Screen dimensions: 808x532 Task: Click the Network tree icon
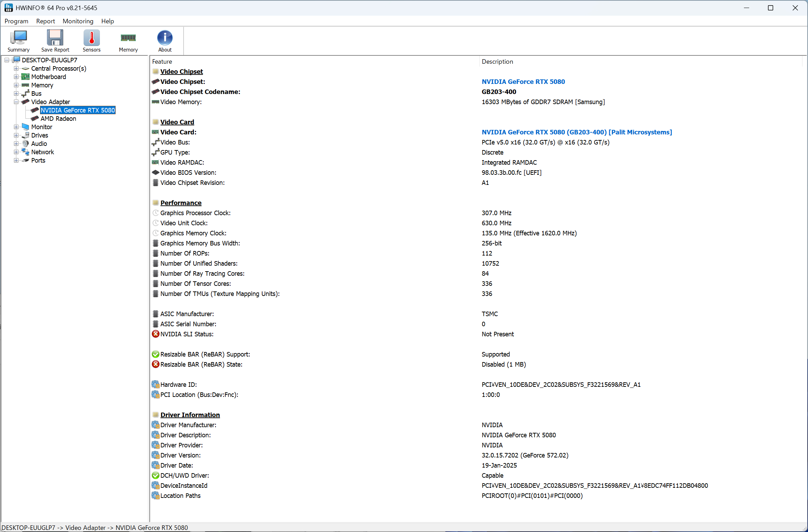pos(25,152)
